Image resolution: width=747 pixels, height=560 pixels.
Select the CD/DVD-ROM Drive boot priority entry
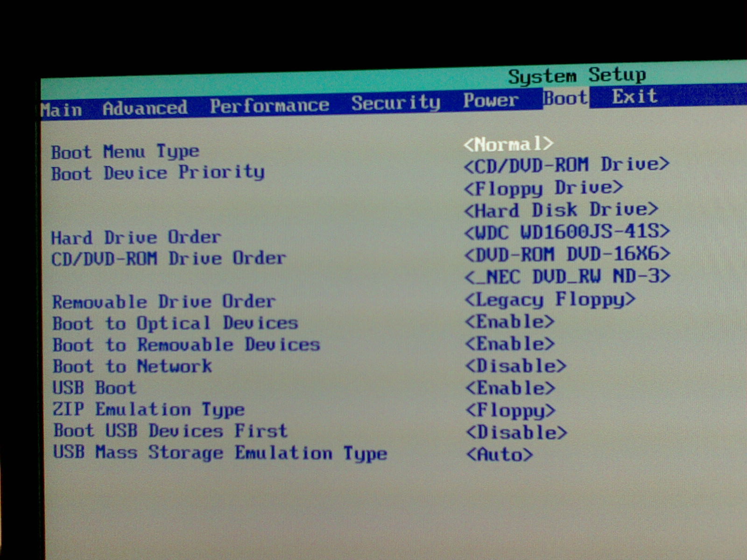pyautogui.click(x=566, y=165)
